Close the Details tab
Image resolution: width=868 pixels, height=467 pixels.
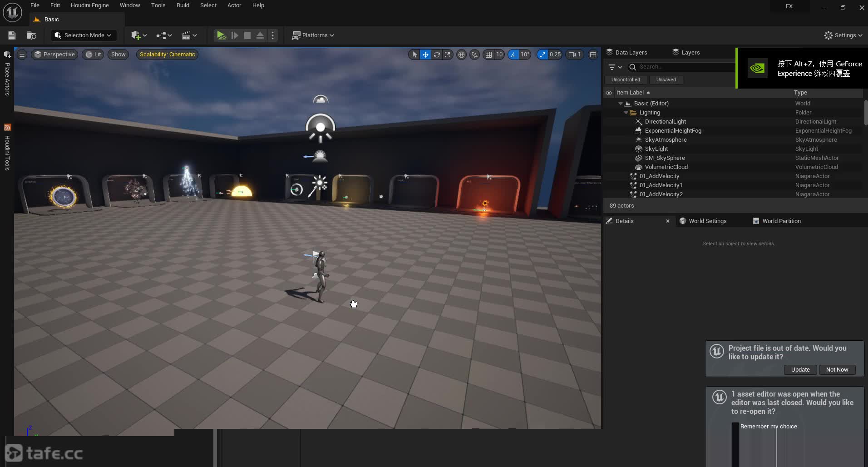[x=668, y=221]
